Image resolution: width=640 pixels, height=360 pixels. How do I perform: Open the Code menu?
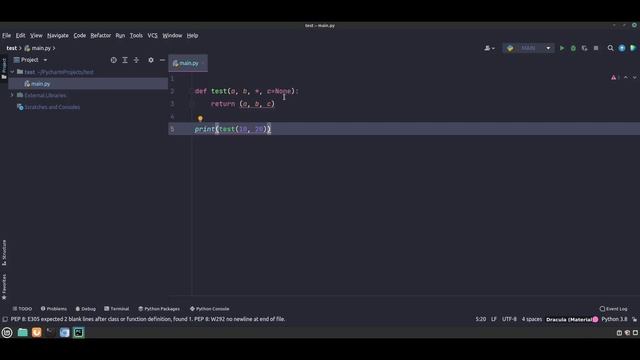click(80, 36)
